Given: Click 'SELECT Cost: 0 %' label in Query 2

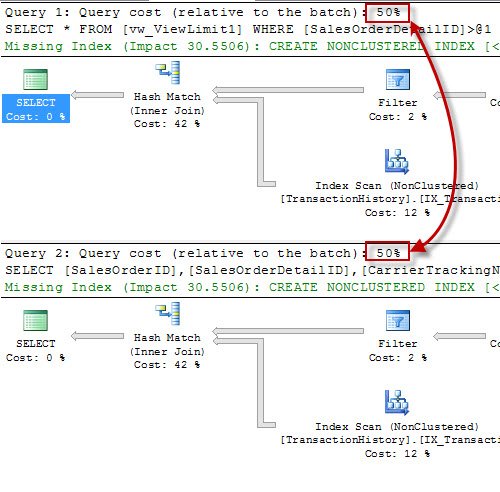Looking at the screenshot, I should point(36,350).
